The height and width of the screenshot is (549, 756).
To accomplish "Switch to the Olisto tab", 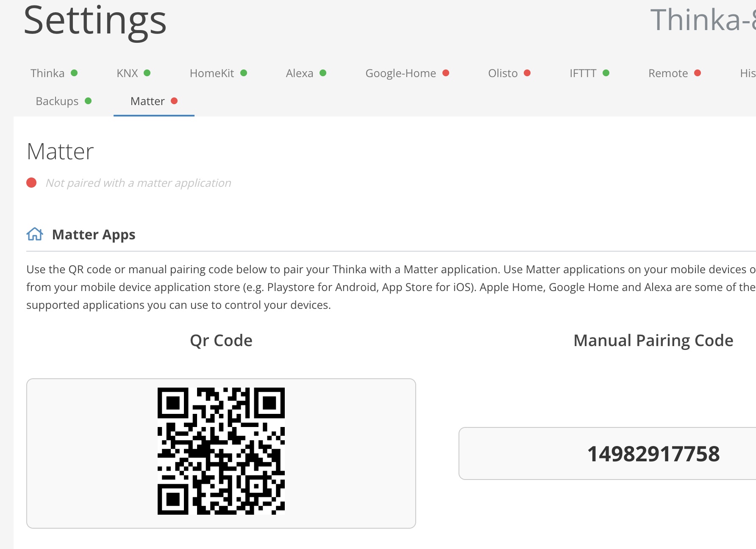I will point(503,73).
